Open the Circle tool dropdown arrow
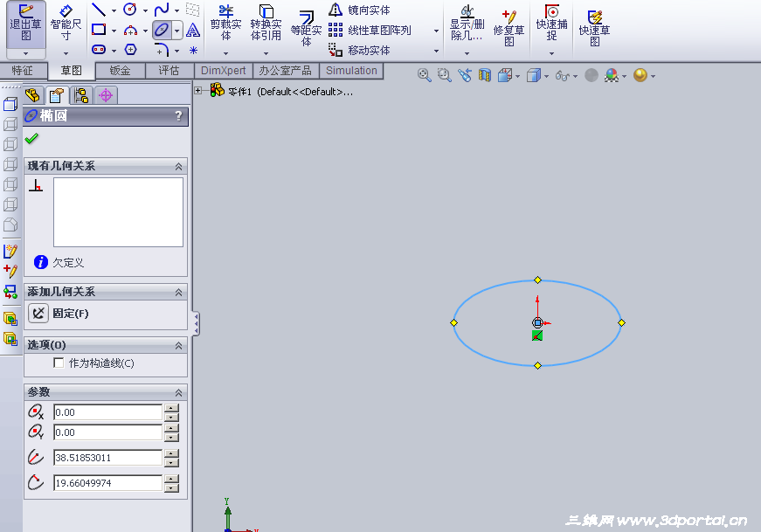 click(x=145, y=10)
